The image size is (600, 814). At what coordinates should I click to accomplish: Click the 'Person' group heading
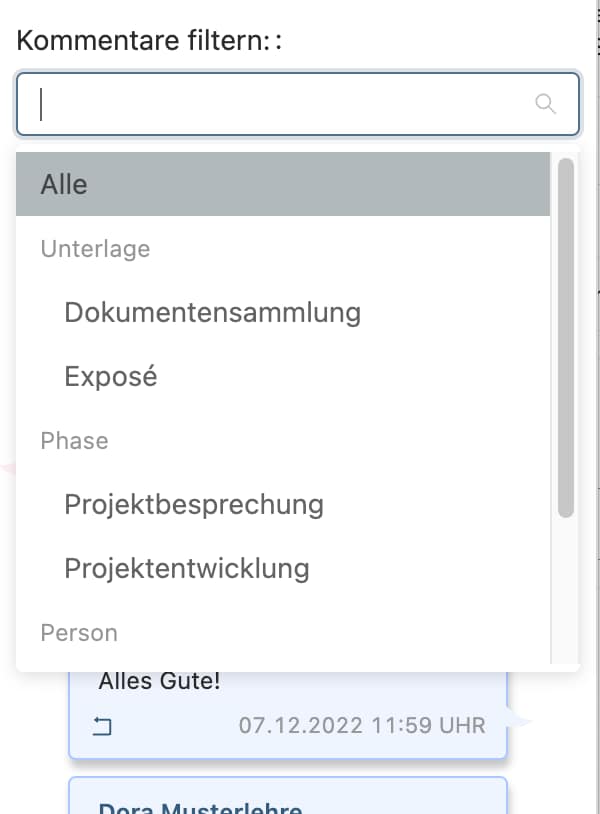point(79,632)
